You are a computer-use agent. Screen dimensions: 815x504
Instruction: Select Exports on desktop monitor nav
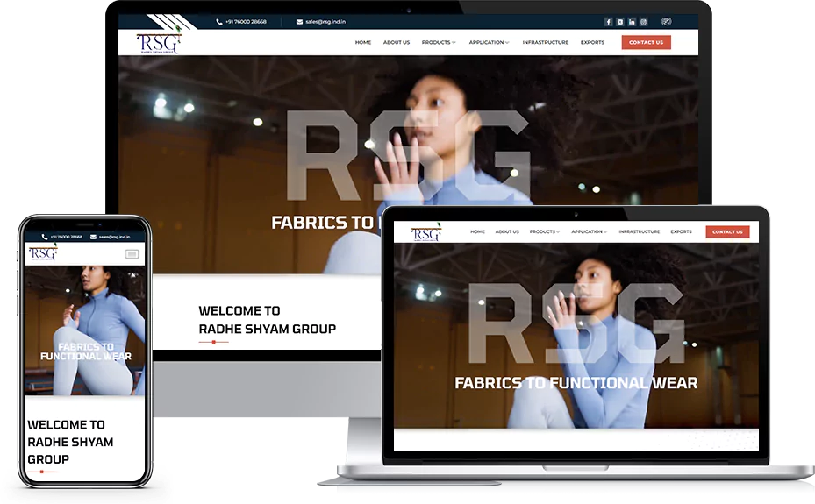click(592, 43)
